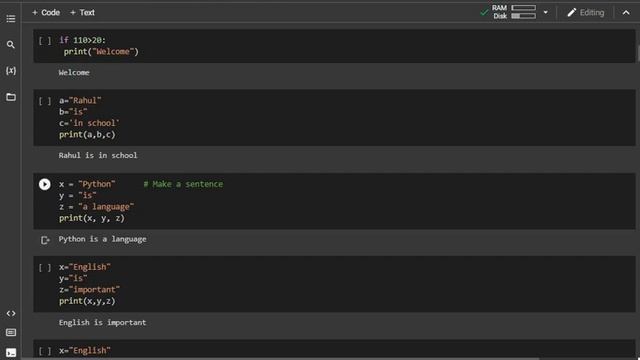Expand the connection options dropdown arrow
This screenshot has height=360, width=640.
click(x=545, y=12)
